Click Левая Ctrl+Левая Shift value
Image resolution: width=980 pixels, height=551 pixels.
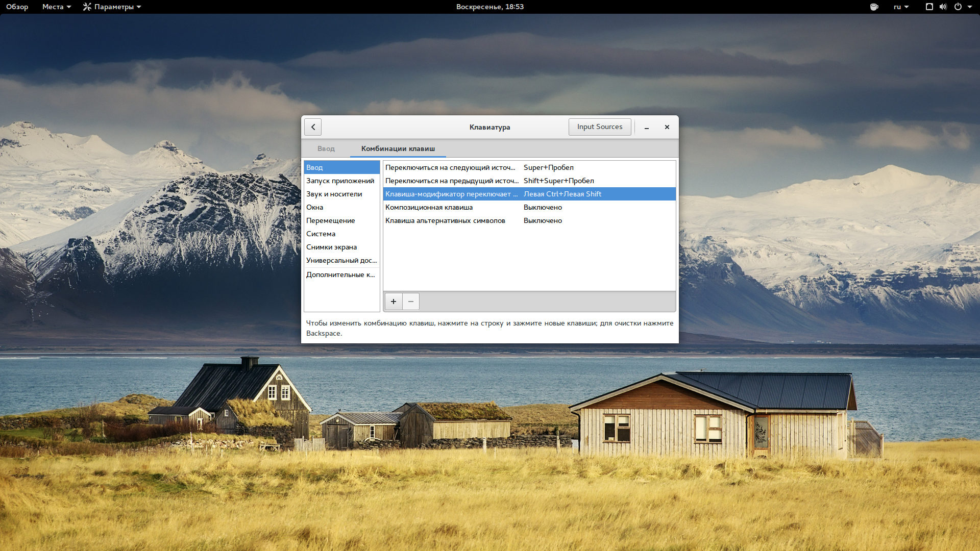point(562,194)
